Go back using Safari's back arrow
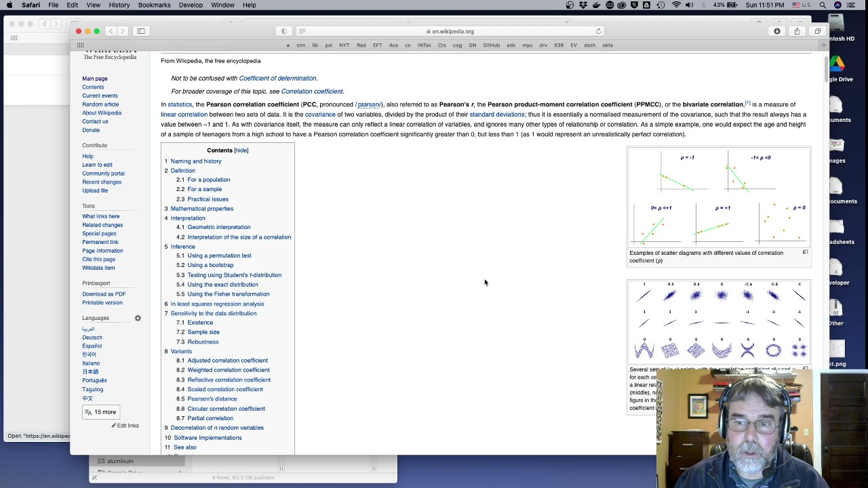The image size is (868, 488). pos(111,31)
